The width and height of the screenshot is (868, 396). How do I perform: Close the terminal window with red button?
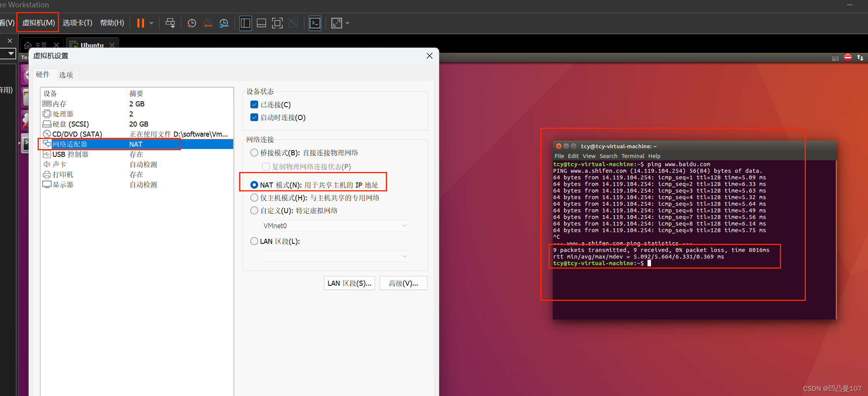point(559,146)
